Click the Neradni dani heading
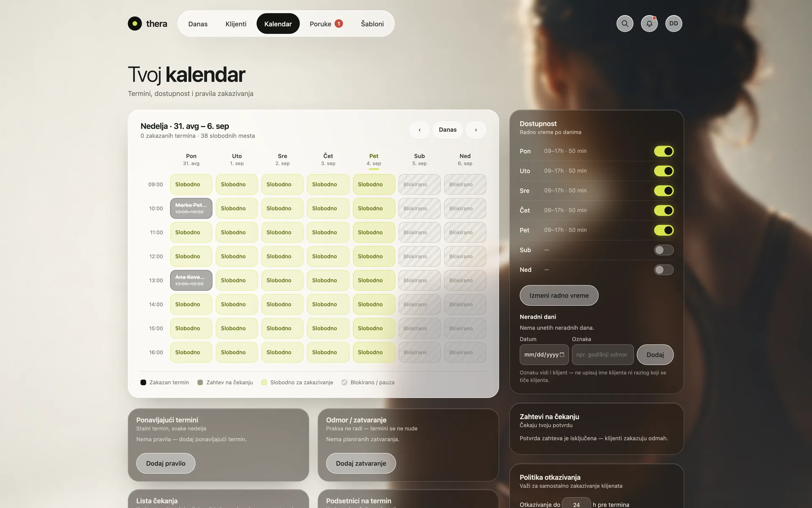Viewport: 812px width, 508px height. pyautogui.click(x=538, y=317)
